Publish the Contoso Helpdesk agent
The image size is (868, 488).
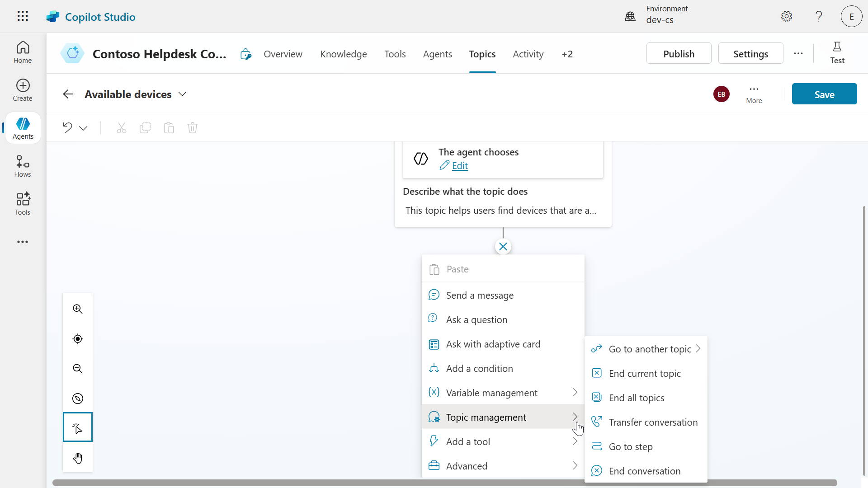[x=679, y=53]
